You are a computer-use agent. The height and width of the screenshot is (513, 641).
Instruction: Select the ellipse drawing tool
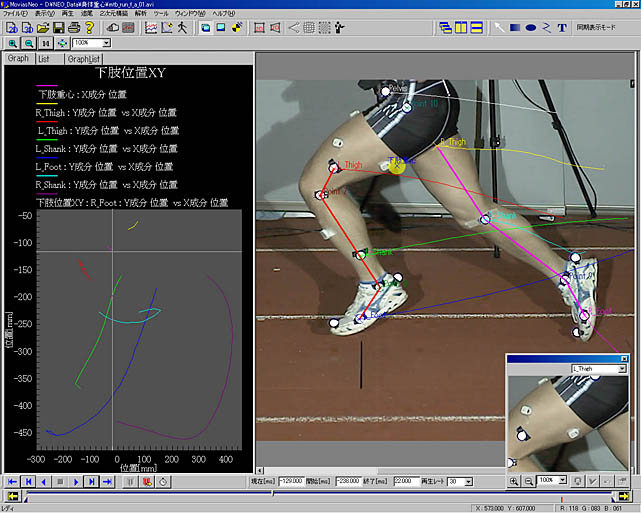(x=531, y=28)
